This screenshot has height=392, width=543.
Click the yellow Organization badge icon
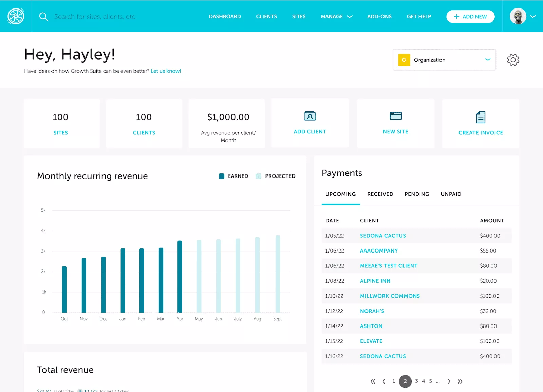pos(404,60)
